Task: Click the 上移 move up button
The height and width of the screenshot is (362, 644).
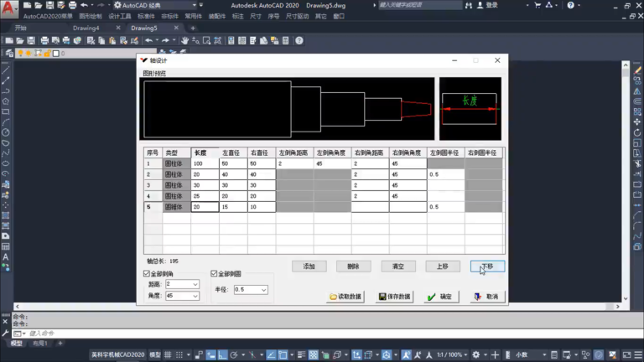Action: (443, 266)
